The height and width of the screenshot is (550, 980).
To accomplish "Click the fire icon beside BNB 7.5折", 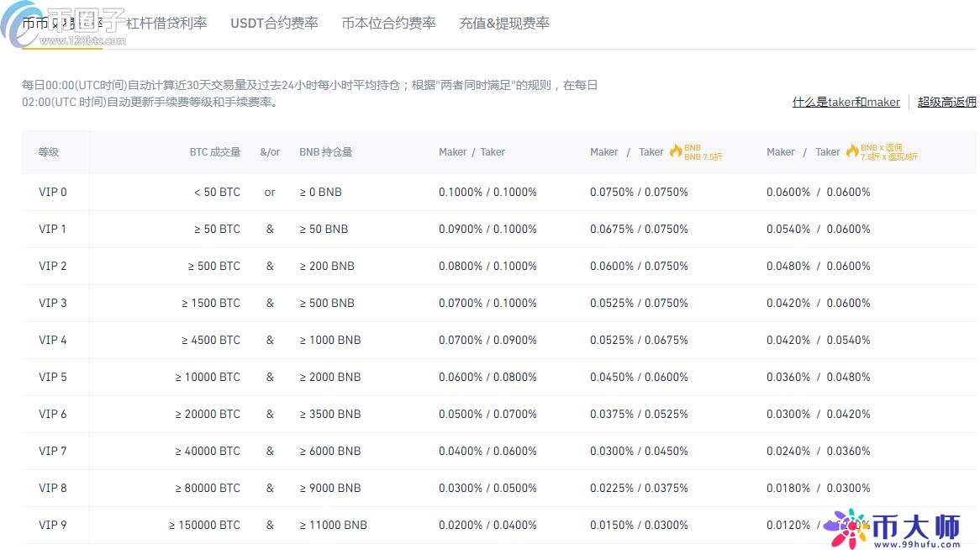I will (676, 151).
